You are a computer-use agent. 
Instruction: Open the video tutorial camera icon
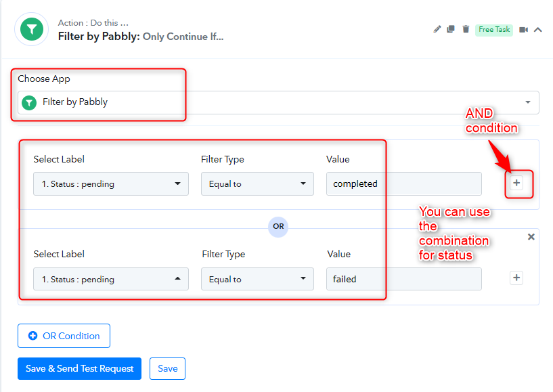click(x=524, y=30)
